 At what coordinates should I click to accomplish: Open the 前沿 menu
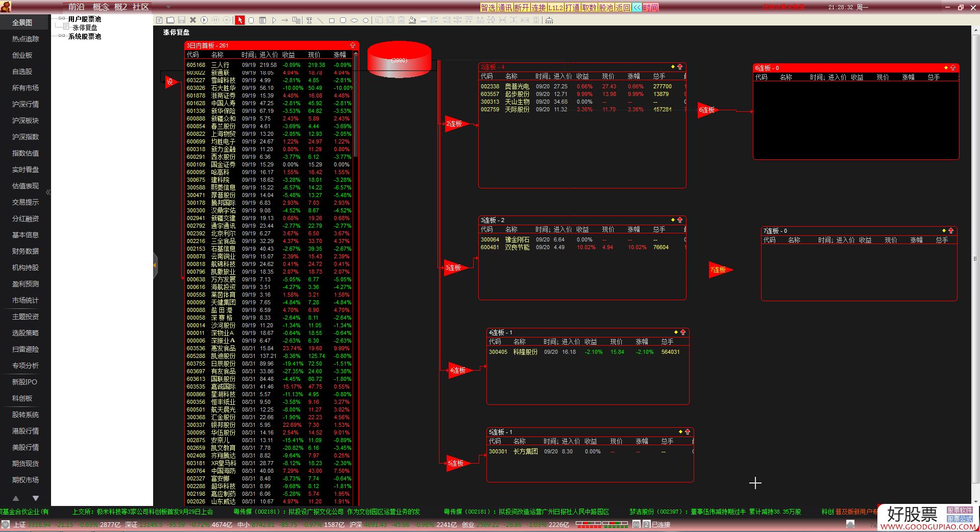[x=77, y=7]
